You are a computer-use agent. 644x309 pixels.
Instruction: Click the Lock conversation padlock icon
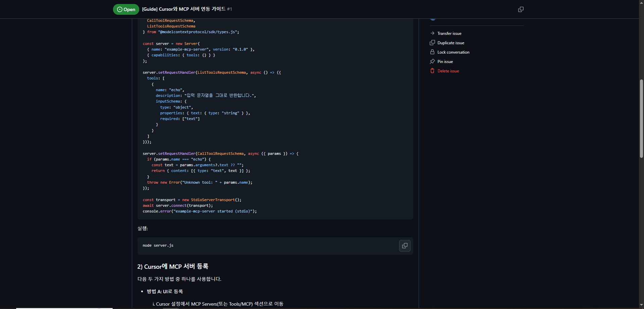pos(432,52)
